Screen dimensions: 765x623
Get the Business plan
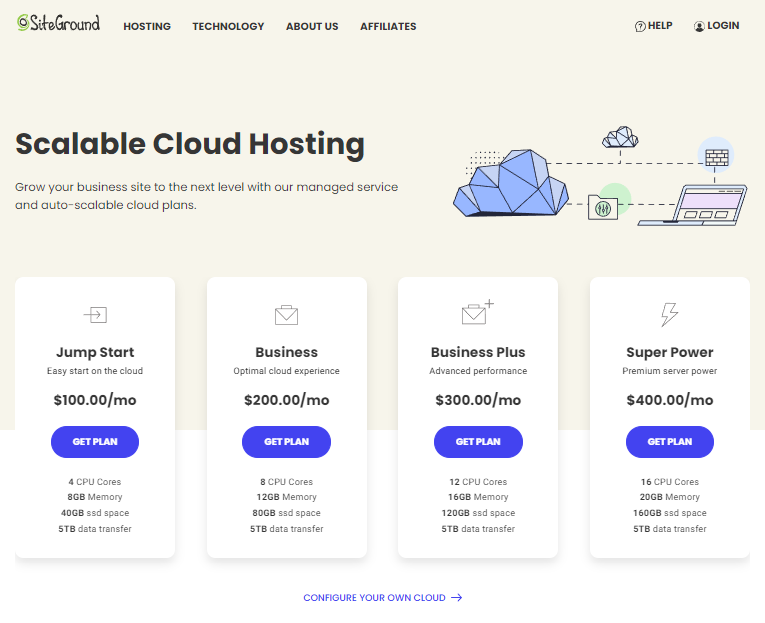click(x=286, y=442)
